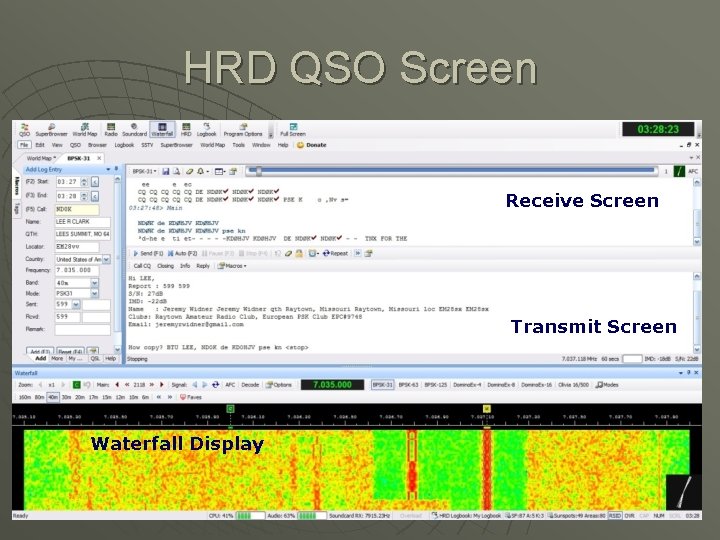Open the Faves heart icon

191,397
